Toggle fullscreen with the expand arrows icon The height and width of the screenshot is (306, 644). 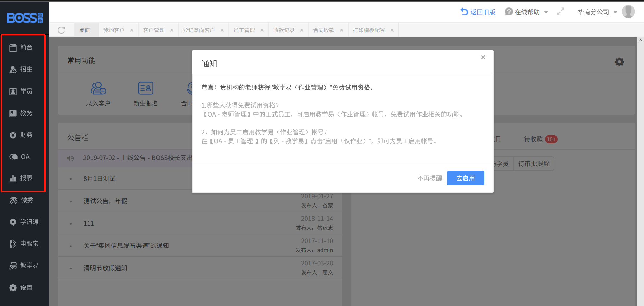pyautogui.click(x=561, y=12)
